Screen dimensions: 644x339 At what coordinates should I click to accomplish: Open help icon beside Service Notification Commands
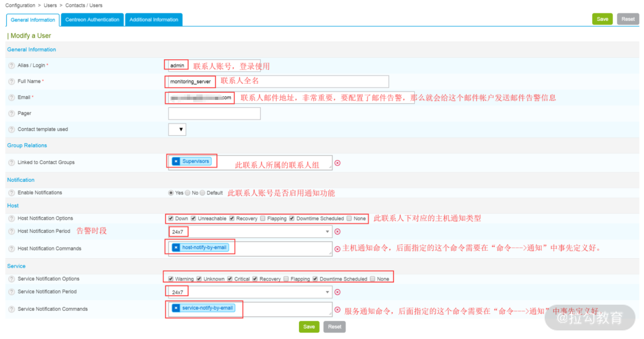[12, 309]
